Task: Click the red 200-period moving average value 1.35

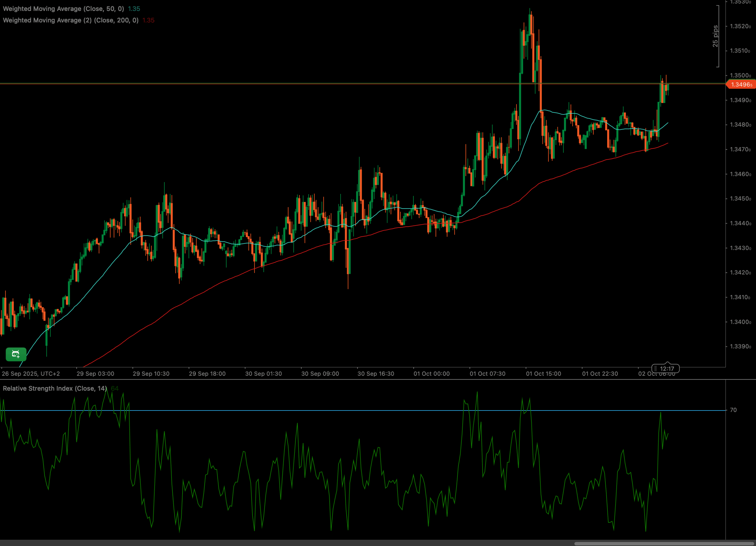Action: (148, 20)
